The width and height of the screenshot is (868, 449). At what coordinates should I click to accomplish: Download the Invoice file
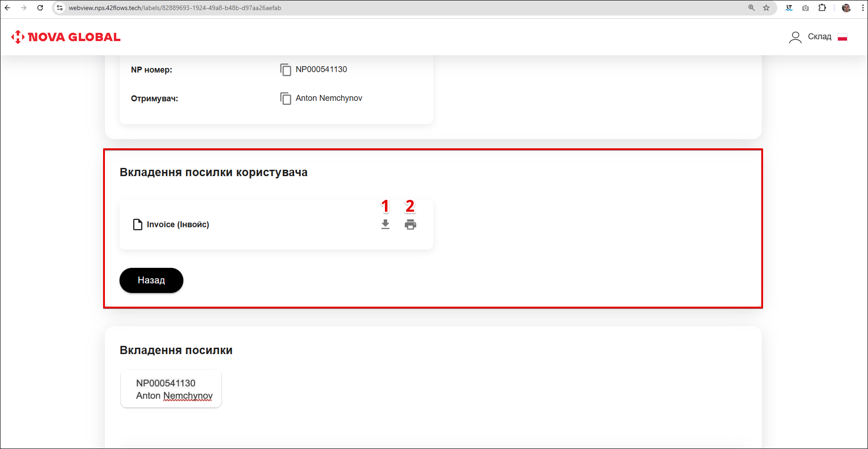point(385,224)
